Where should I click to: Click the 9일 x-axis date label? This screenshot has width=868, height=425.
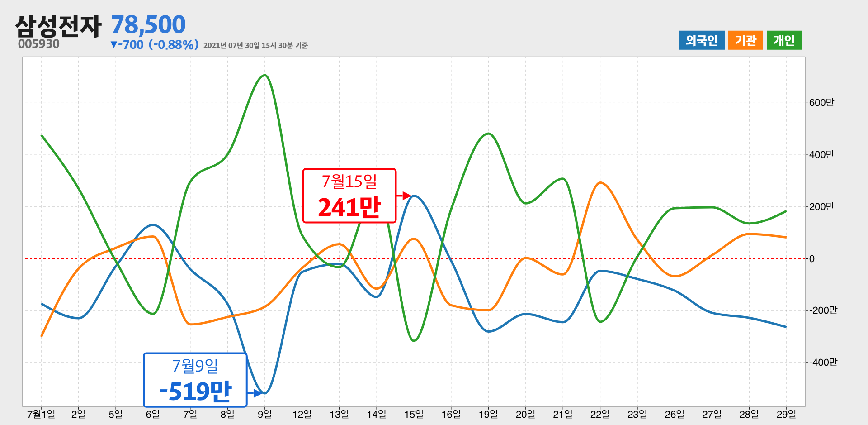pos(264,414)
